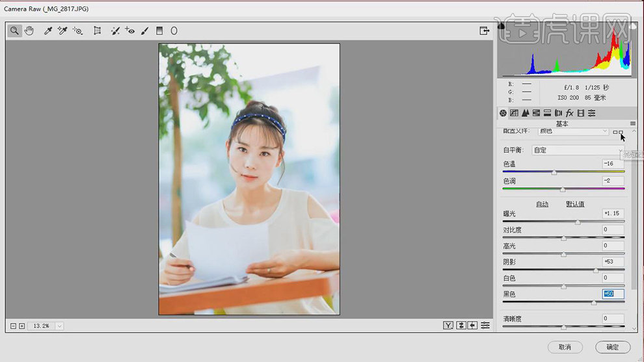Select the Transform tool
The height and width of the screenshot is (362, 644).
point(98,31)
